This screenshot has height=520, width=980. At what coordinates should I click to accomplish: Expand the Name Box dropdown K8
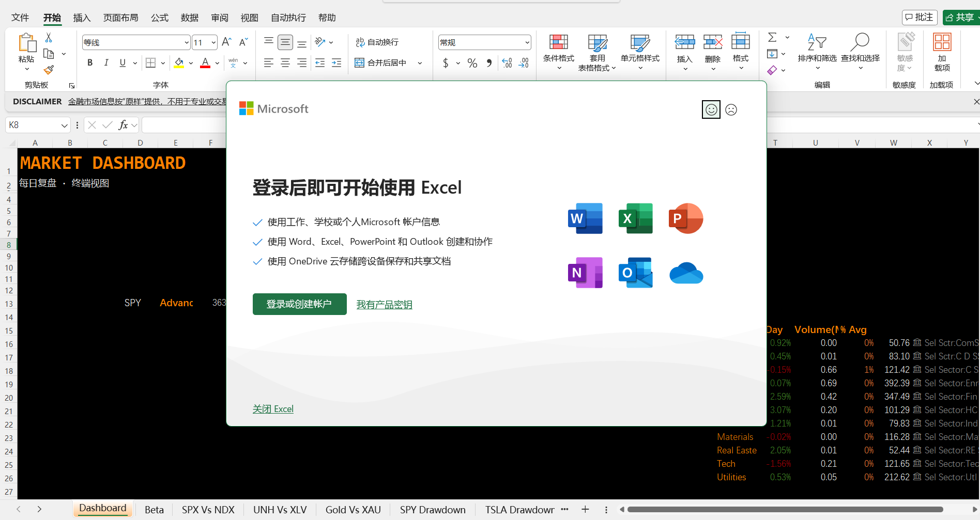(64, 125)
